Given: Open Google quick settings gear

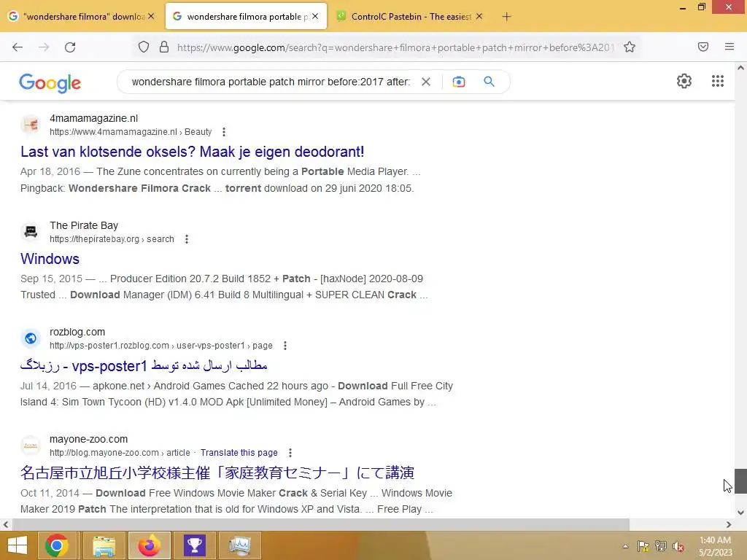Looking at the screenshot, I should [684, 81].
